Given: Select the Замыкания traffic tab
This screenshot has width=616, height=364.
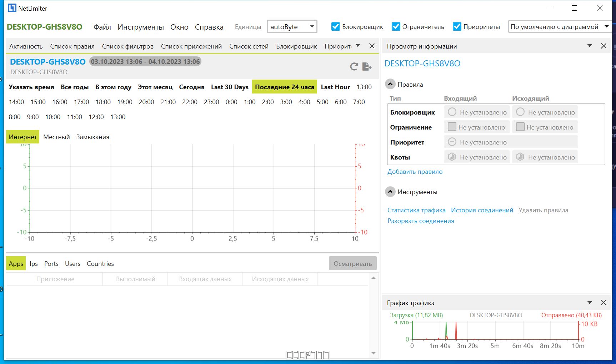Looking at the screenshot, I should coord(92,137).
